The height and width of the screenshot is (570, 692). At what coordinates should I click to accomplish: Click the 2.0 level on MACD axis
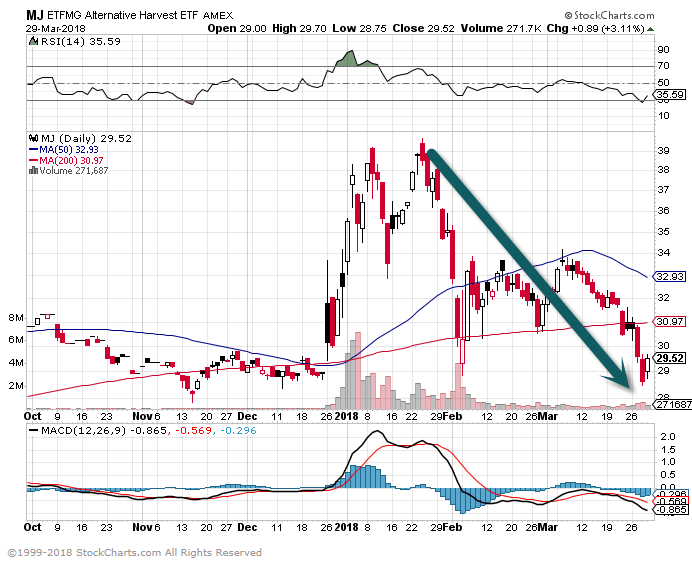667,437
